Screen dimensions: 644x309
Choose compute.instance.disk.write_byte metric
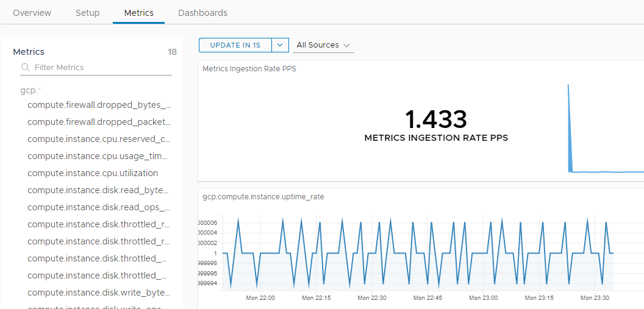(99, 293)
